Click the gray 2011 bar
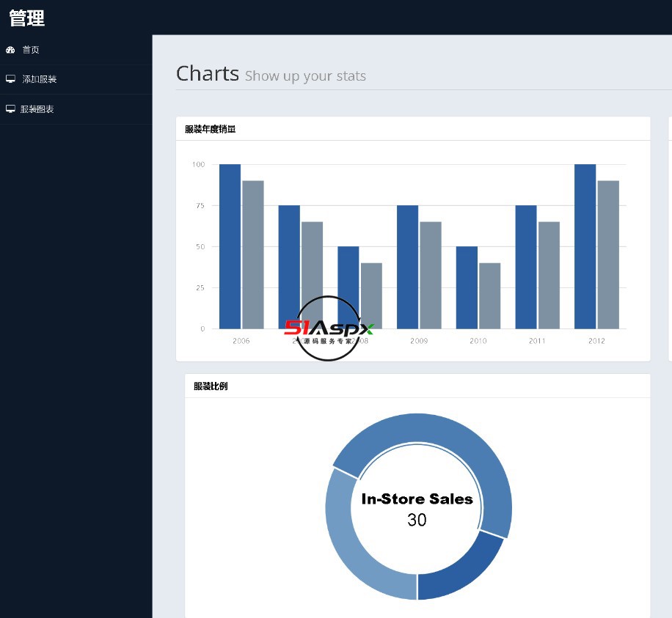 [x=549, y=276]
